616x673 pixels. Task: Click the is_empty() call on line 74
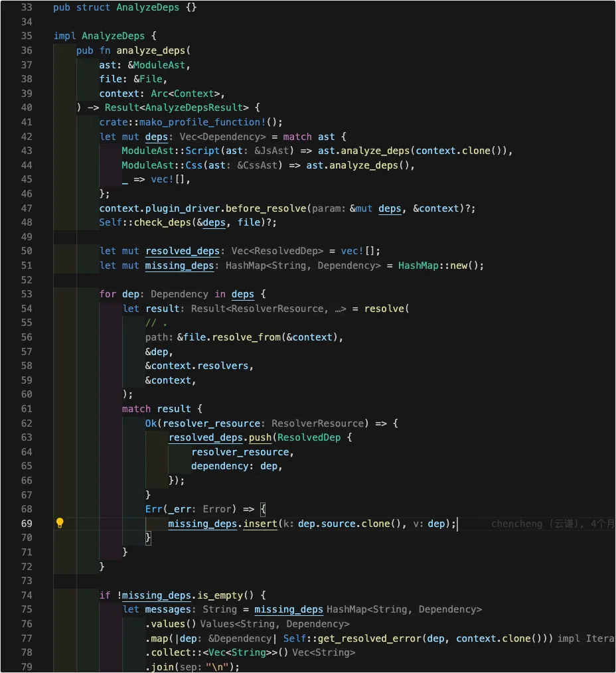tap(225, 595)
